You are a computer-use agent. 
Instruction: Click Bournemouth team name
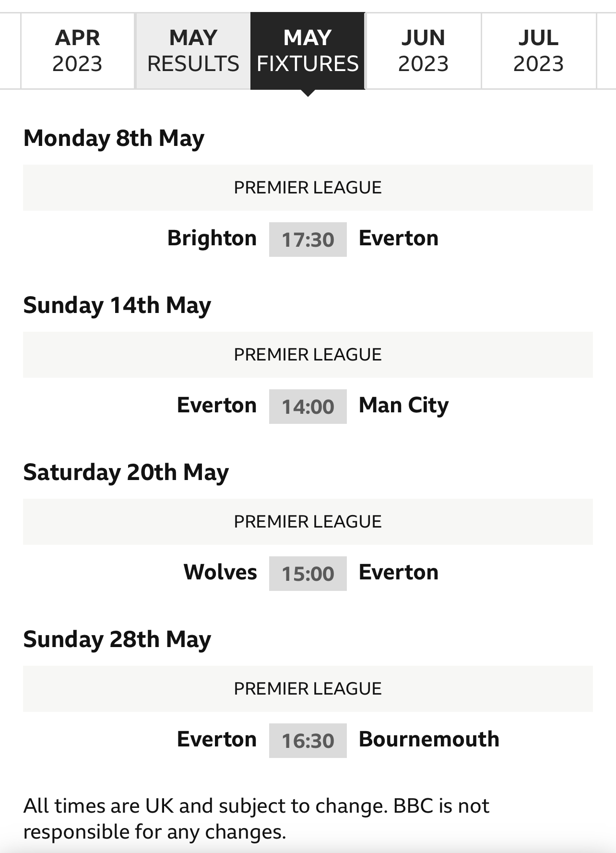[429, 739]
